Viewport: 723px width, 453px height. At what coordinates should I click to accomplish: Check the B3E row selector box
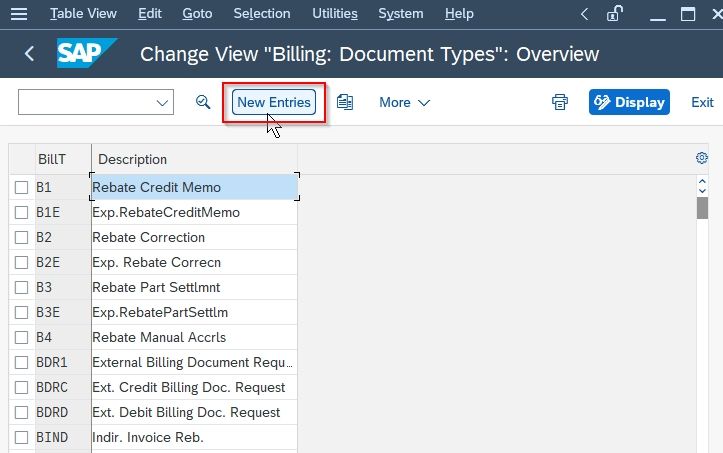pos(21,312)
